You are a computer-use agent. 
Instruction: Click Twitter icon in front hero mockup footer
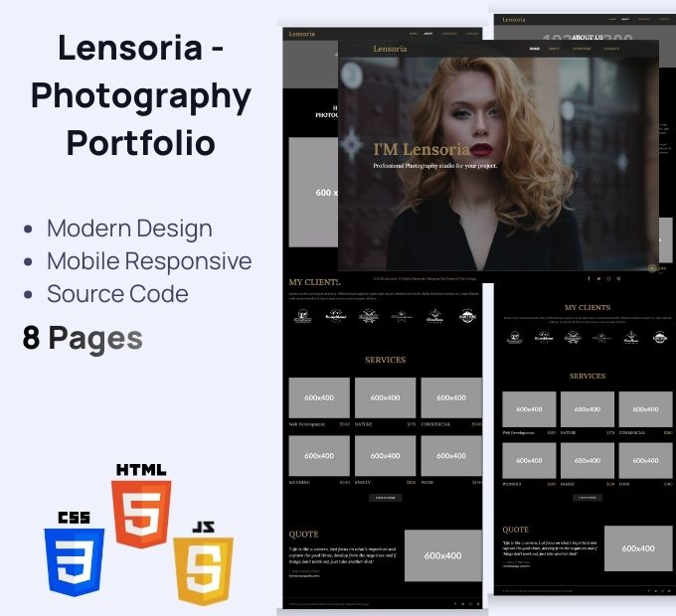coord(598,279)
